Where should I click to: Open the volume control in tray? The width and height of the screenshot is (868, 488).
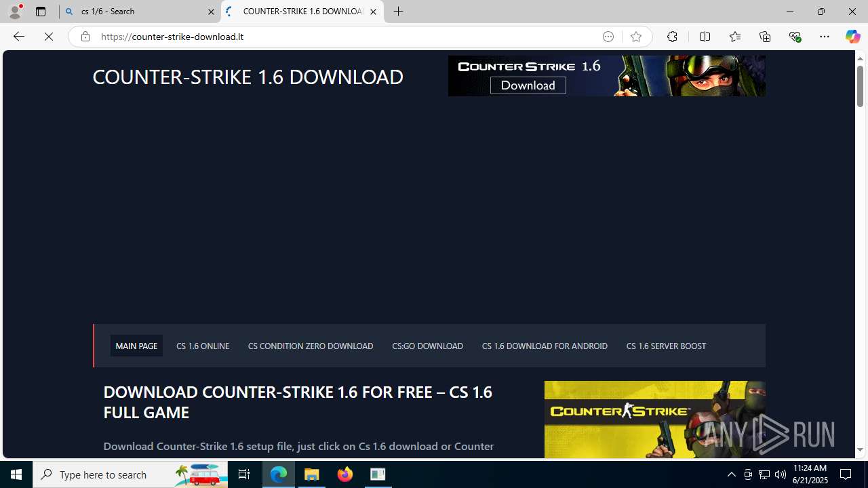click(x=781, y=474)
